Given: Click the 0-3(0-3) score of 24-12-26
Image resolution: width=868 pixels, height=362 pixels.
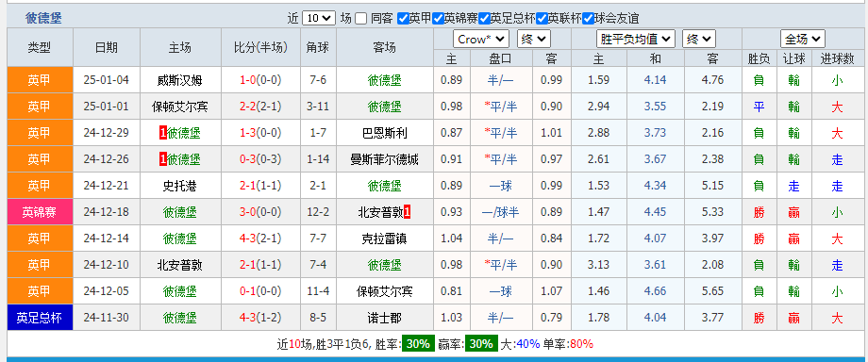Looking at the screenshot, I should click(260, 159).
